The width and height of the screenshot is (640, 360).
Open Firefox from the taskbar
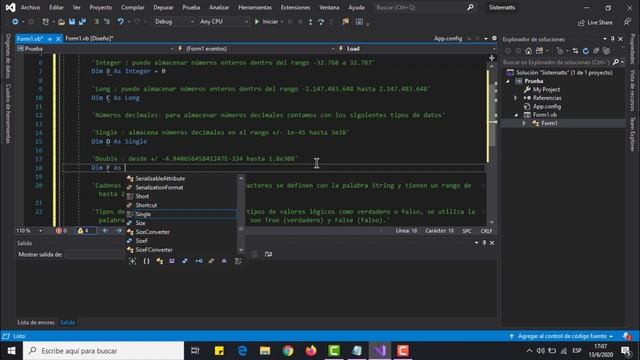(x=311, y=351)
